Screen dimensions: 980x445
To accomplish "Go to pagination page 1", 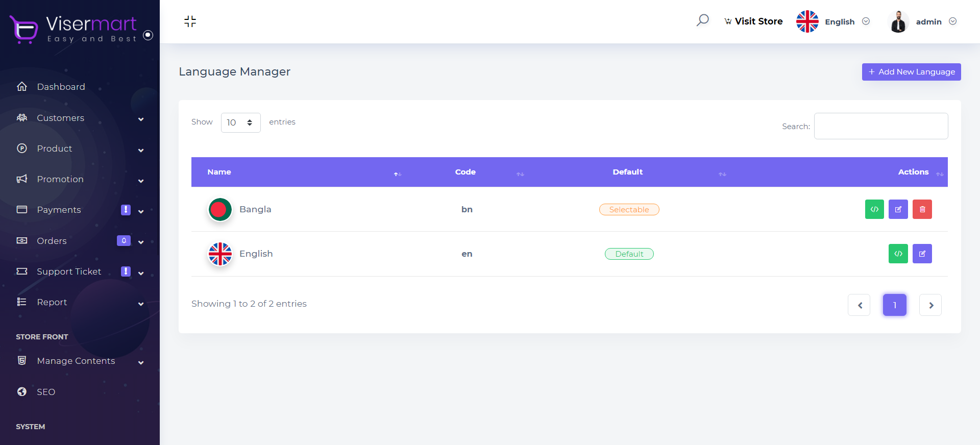I will coord(895,305).
